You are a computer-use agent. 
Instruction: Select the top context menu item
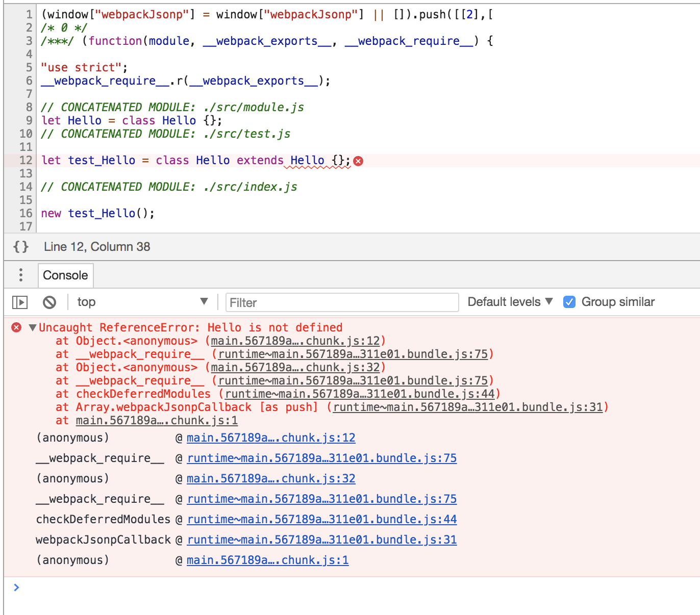[86, 302]
